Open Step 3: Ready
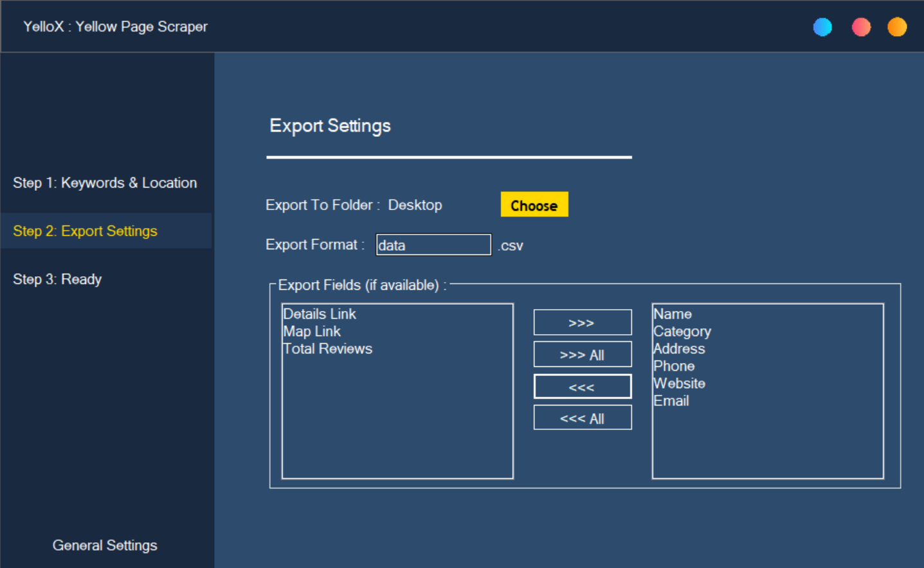The height and width of the screenshot is (568, 924). point(57,280)
